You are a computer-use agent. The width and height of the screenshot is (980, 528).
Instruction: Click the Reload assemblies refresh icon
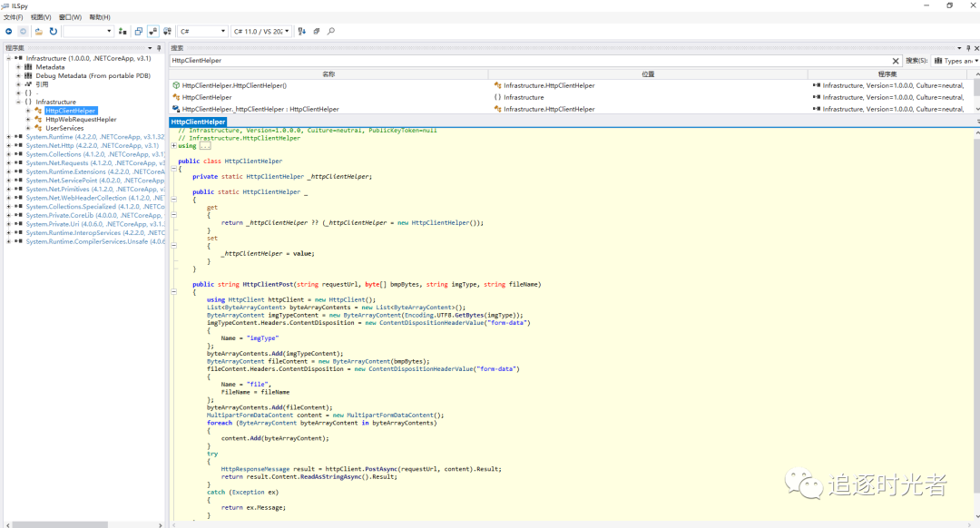coord(53,31)
